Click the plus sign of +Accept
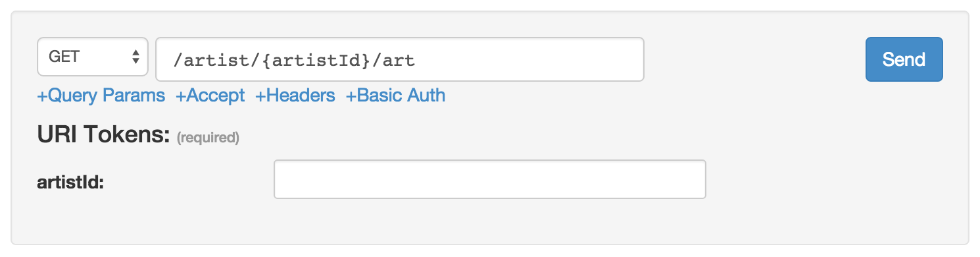This screenshot has width=980, height=257. (x=181, y=96)
